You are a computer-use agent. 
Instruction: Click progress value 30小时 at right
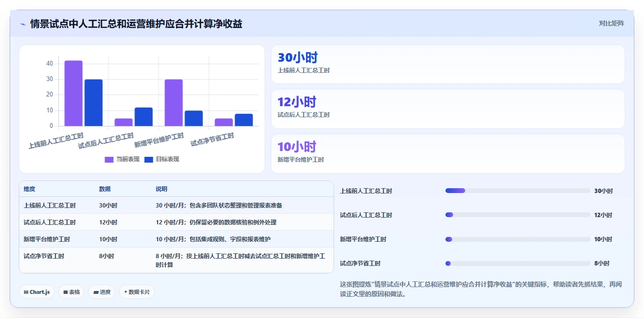coord(603,191)
